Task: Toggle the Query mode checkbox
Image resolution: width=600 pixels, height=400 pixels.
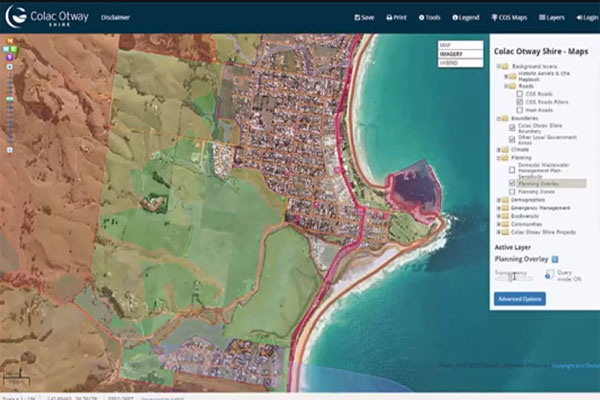Action: (550, 273)
